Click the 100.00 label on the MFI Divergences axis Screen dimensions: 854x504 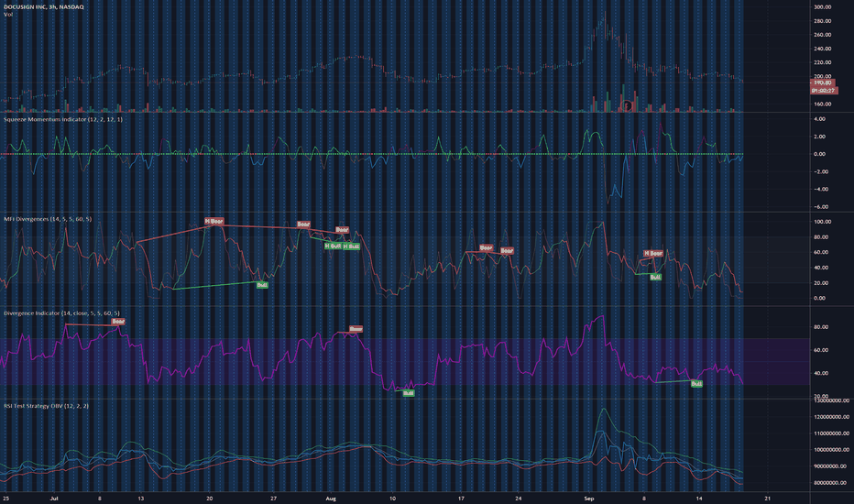coord(823,222)
